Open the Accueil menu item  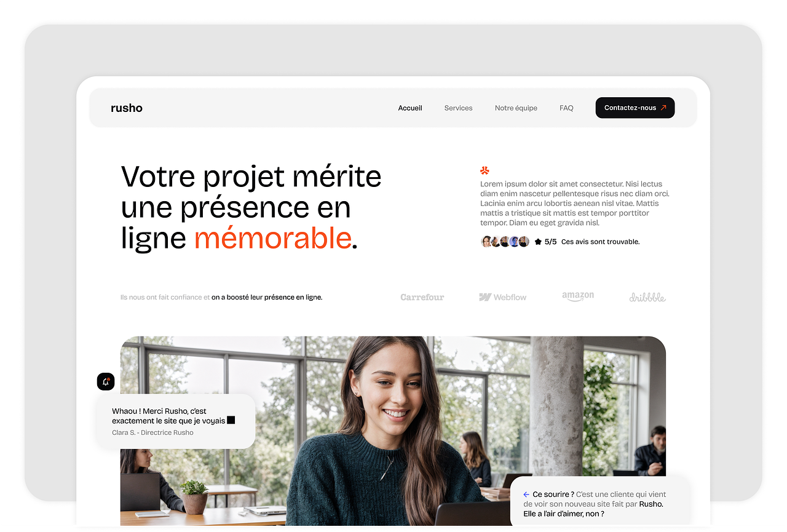point(410,108)
